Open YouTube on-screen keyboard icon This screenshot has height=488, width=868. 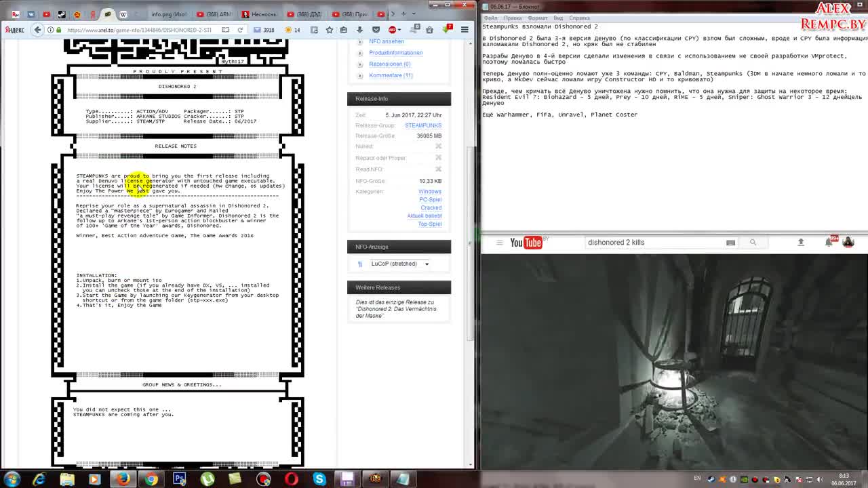(x=730, y=243)
